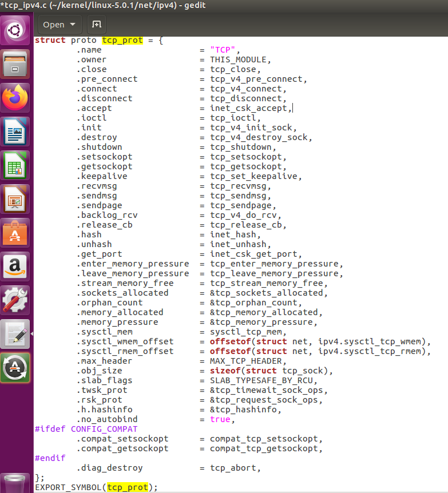Click tcp_v4_pre_connect value

(x=256, y=79)
